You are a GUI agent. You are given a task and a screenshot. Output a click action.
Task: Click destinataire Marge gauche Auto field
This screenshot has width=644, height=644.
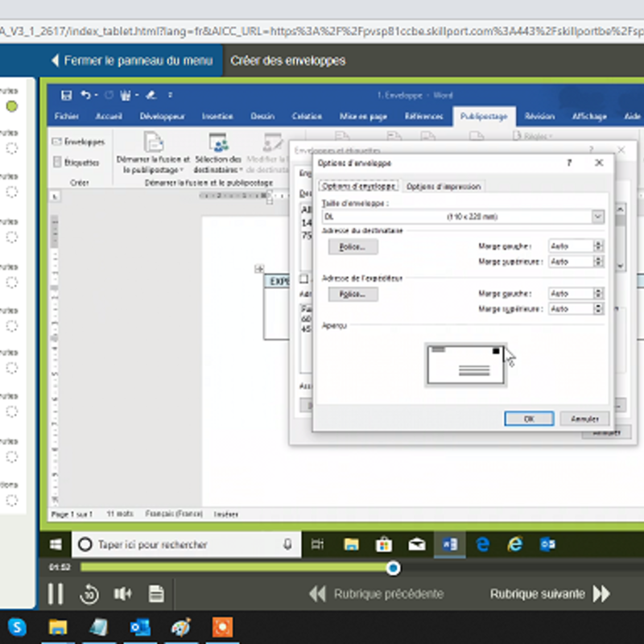572,246
